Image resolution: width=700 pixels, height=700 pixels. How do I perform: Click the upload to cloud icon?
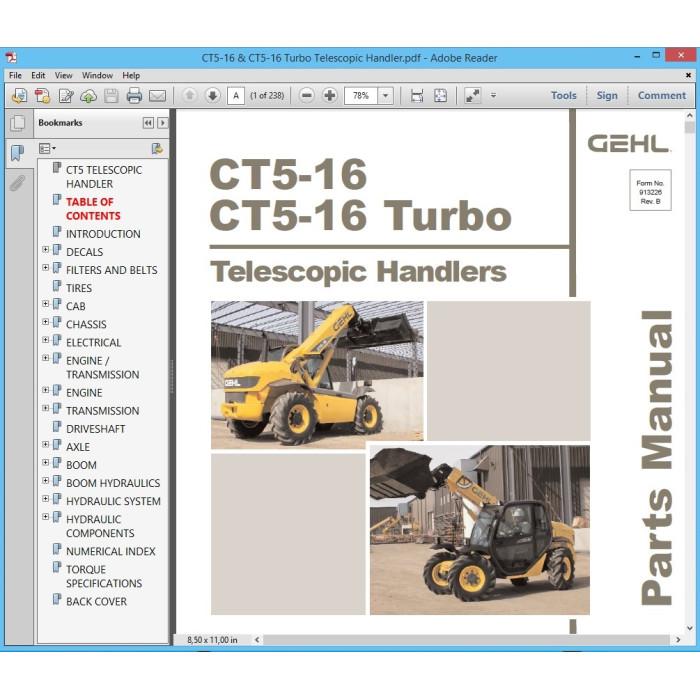[88, 96]
